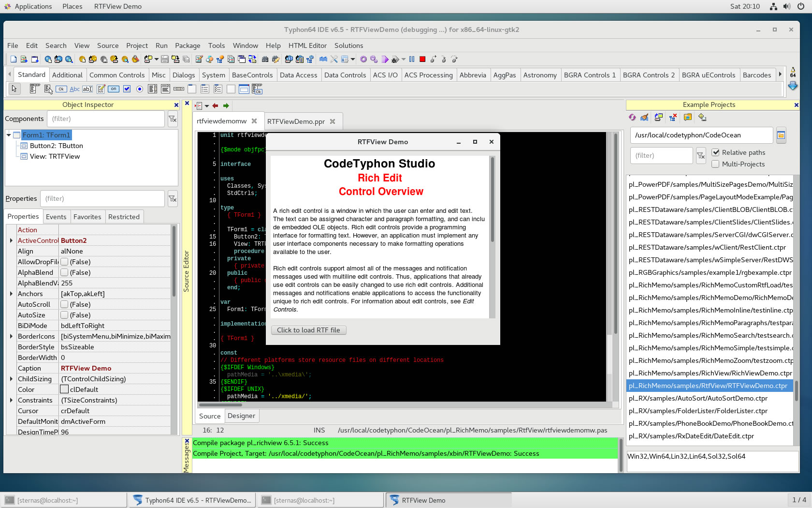Open the editor toolbar dropdown arrow
Image resolution: width=812 pixels, height=508 pixels.
pos(207,105)
